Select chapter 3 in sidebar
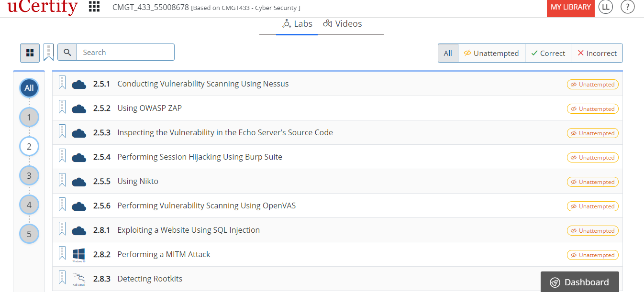 pyautogui.click(x=29, y=175)
